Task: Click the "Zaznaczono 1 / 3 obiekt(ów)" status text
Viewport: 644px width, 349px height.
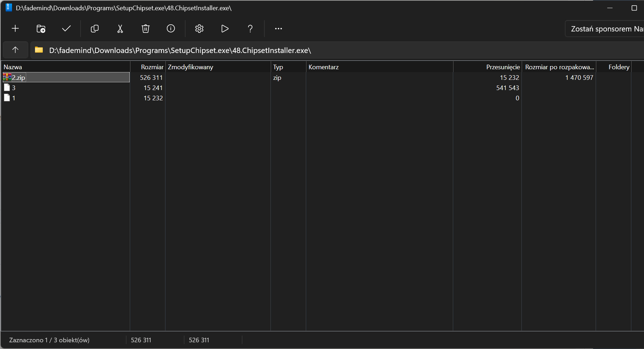Action: pyautogui.click(x=49, y=340)
